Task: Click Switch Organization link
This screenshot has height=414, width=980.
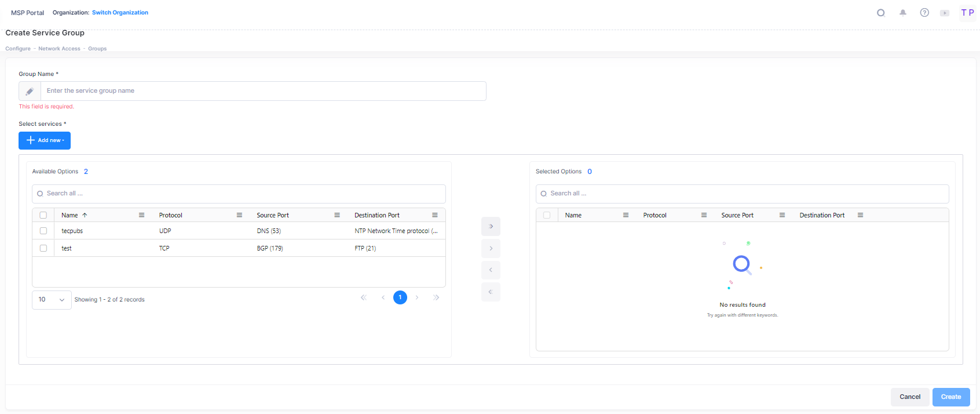Action: (x=120, y=13)
